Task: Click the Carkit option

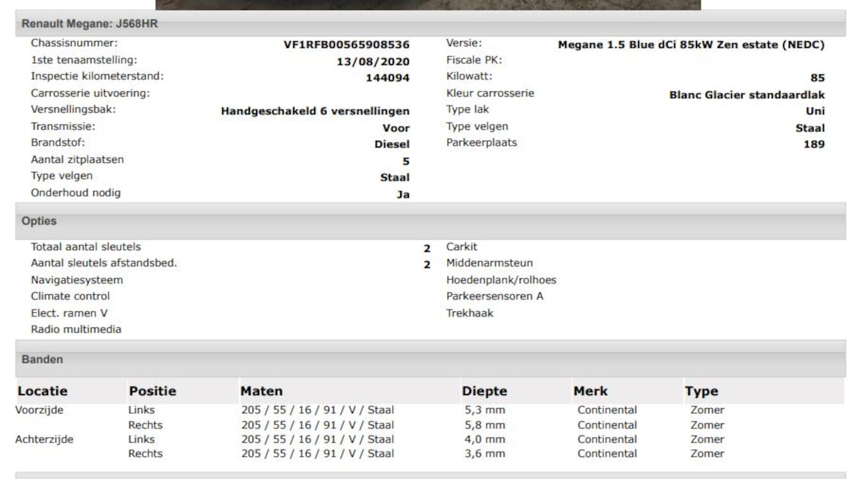Action: click(x=462, y=246)
